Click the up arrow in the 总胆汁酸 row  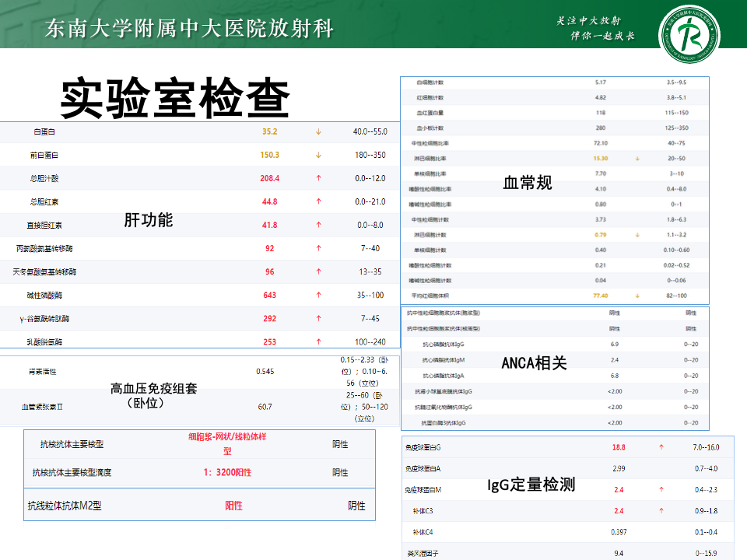point(318,178)
